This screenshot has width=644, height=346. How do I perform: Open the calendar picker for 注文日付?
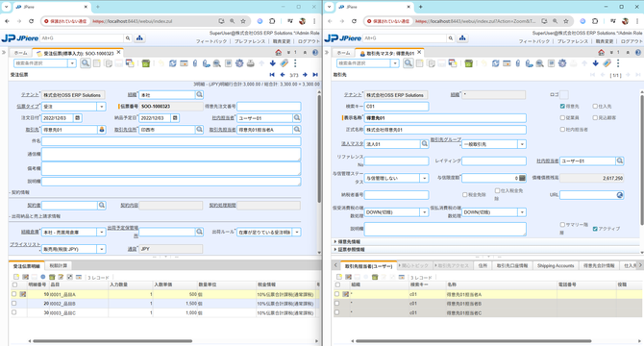(77, 118)
